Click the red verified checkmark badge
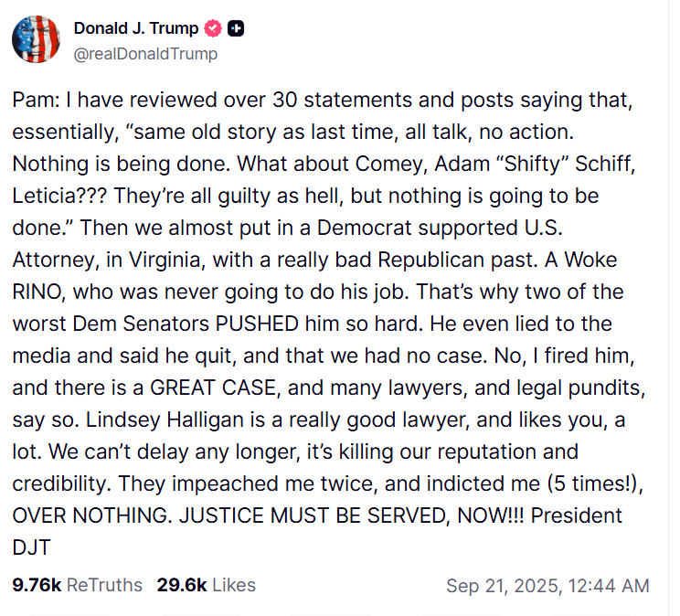The width and height of the screenshot is (680, 616). tap(213, 29)
